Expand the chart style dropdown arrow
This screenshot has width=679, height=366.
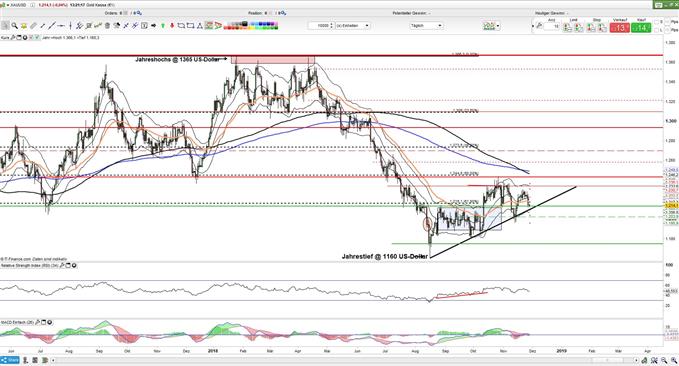(498, 26)
